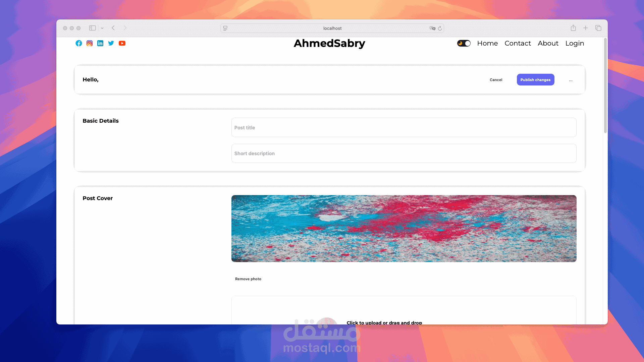Viewport: 644px width, 362px height.
Task: Click the page vertical scrollbar
Action: 605,85
